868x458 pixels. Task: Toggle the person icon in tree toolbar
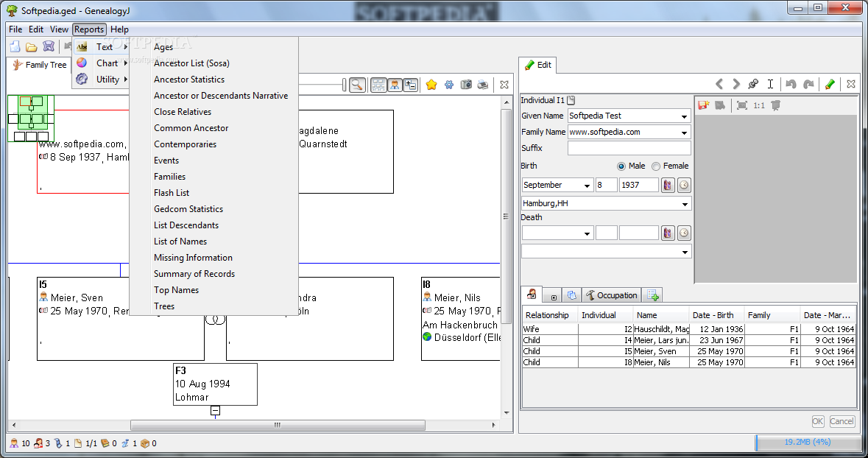tap(395, 85)
